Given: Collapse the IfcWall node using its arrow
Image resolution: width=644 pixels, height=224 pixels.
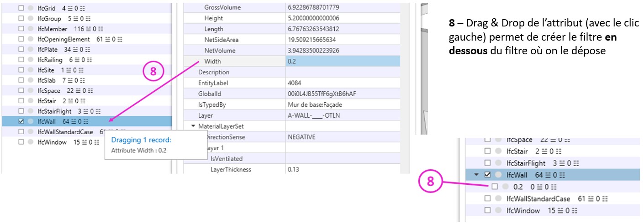Looking at the screenshot, I should tap(477, 175).
